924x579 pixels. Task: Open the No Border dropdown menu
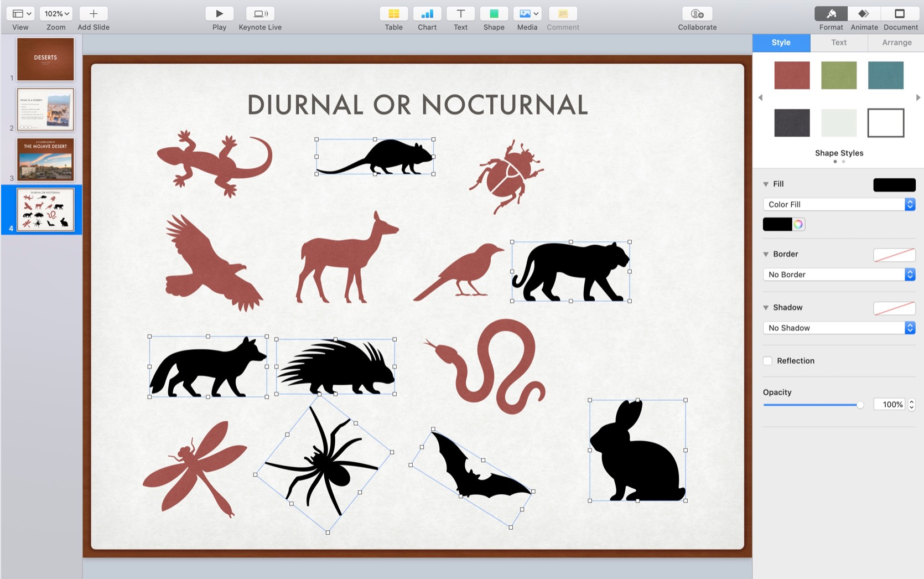pos(839,275)
